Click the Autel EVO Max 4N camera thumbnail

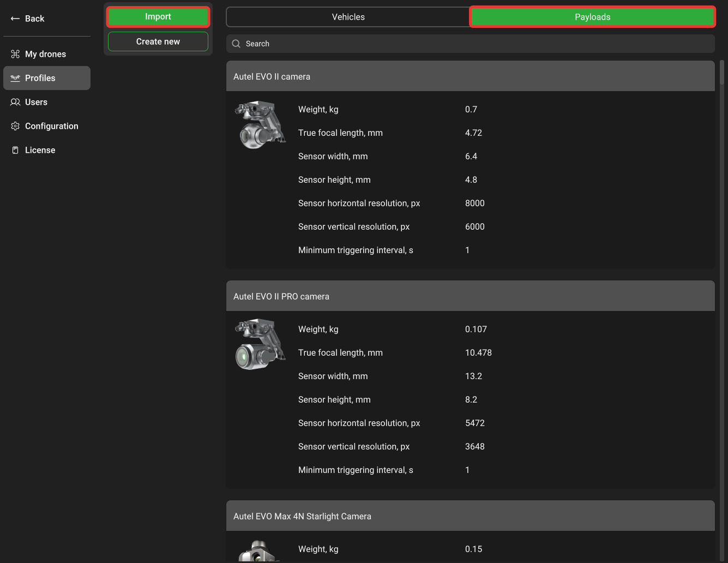260,551
